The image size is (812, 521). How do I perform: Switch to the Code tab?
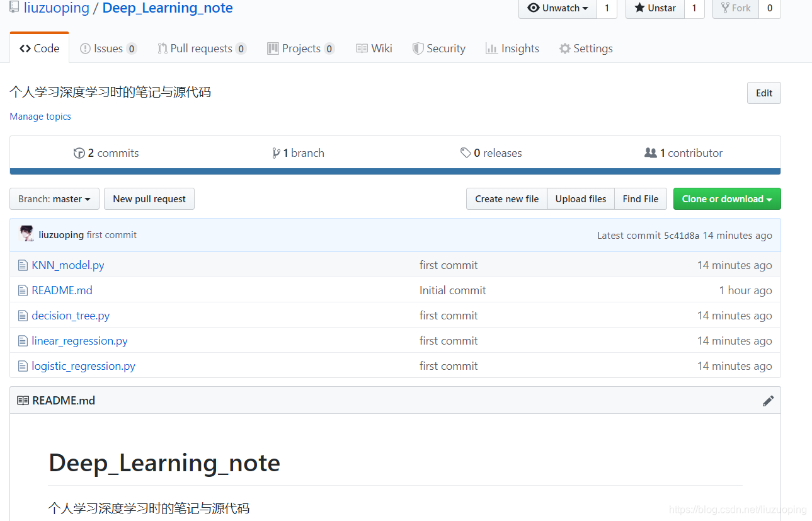coord(39,49)
